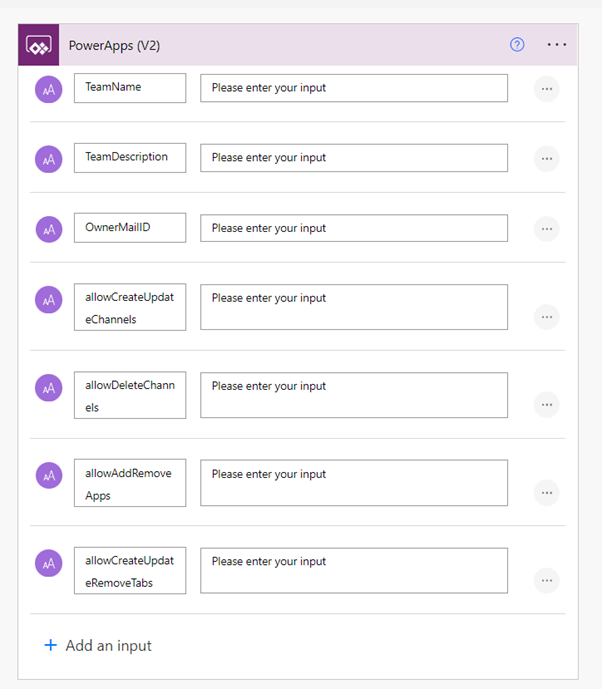Open options menu for allowCreateUpdateChannels row
This screenshot has width=602, height=689.
546,317
